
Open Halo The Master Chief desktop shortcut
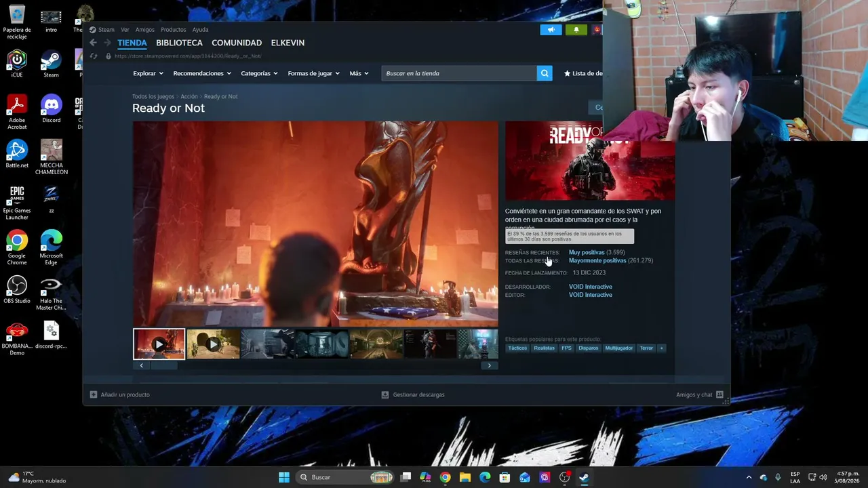(x=52, y=293)
